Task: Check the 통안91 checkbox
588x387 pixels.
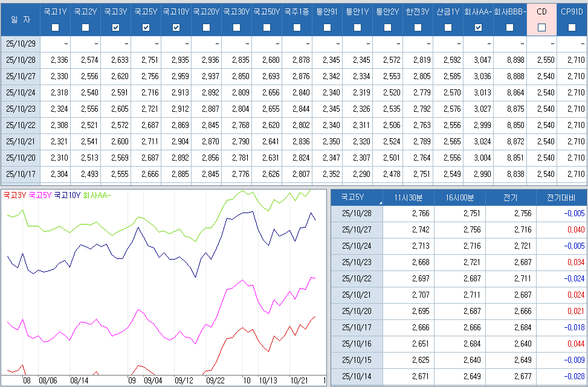Action: (327, 27)
